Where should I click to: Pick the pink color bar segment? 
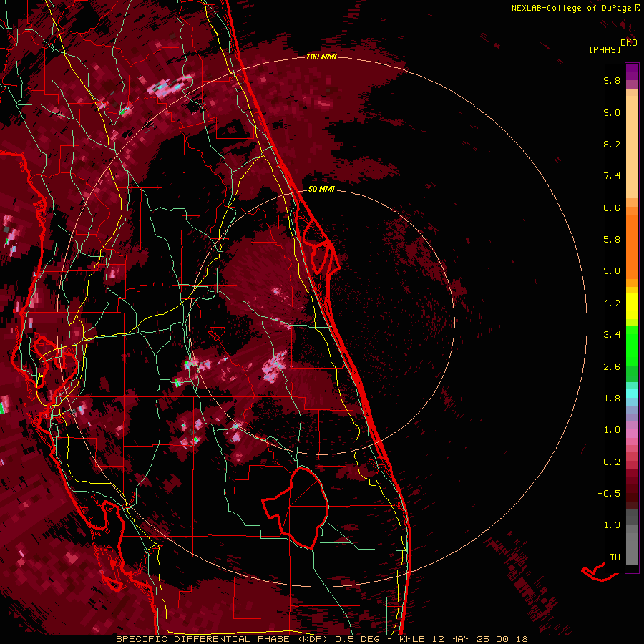[x=632, y=434]
